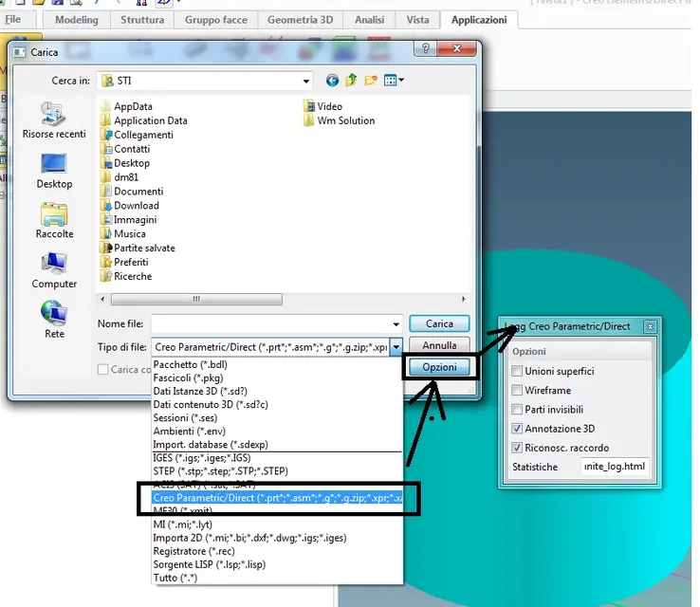
Task: Enable Unioni superfici checkbox
Action: 517,371
